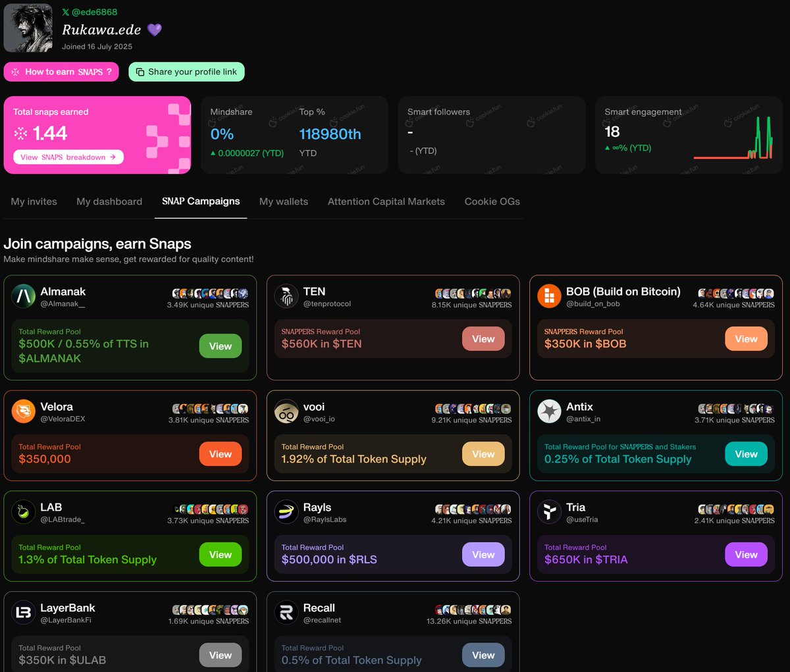
Task: Click the snowflake icon next to 1.44
Action: [21, 134]
